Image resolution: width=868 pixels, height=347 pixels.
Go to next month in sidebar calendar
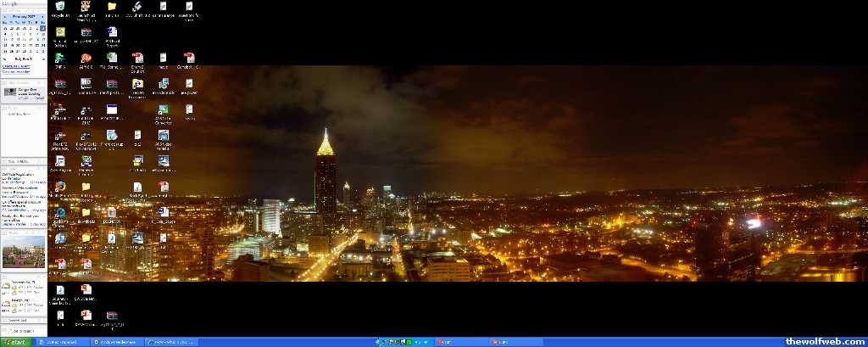pos(43,15)
